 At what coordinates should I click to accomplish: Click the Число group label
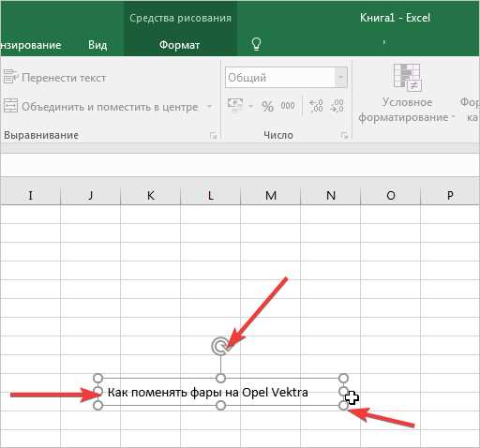[x=278, y=135]
